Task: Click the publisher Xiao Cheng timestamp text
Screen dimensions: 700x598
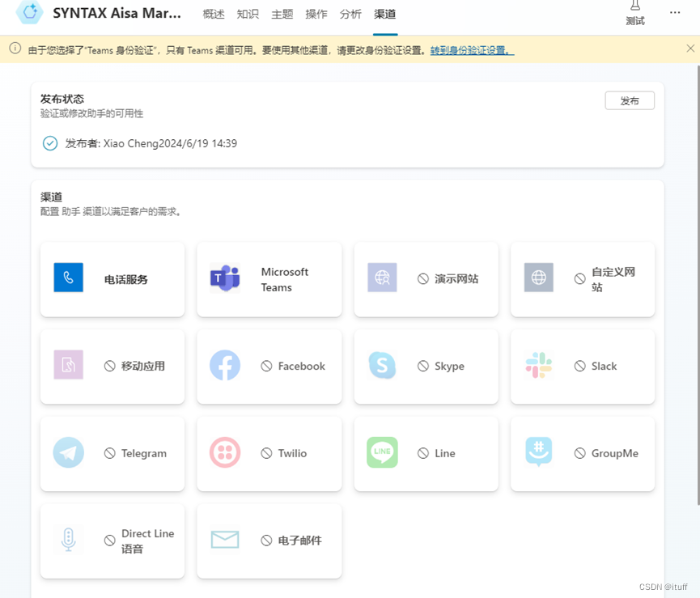Action: (x=151, y=143)
